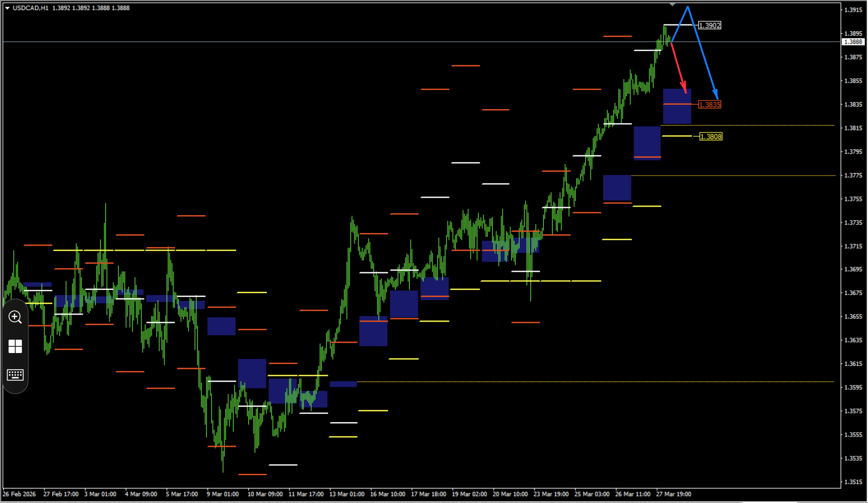Open the four-tile grid layout icon
Image resolution: width=868 pixels, height=503 pixels.
pos(15,347)
